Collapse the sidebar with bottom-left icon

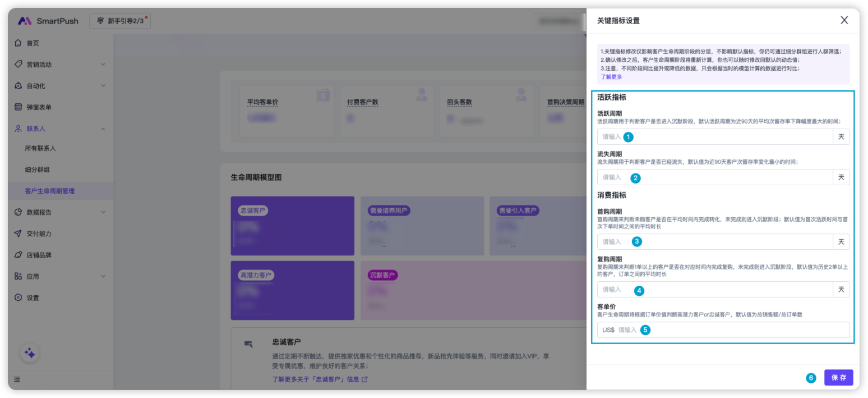tap(17, 379)
